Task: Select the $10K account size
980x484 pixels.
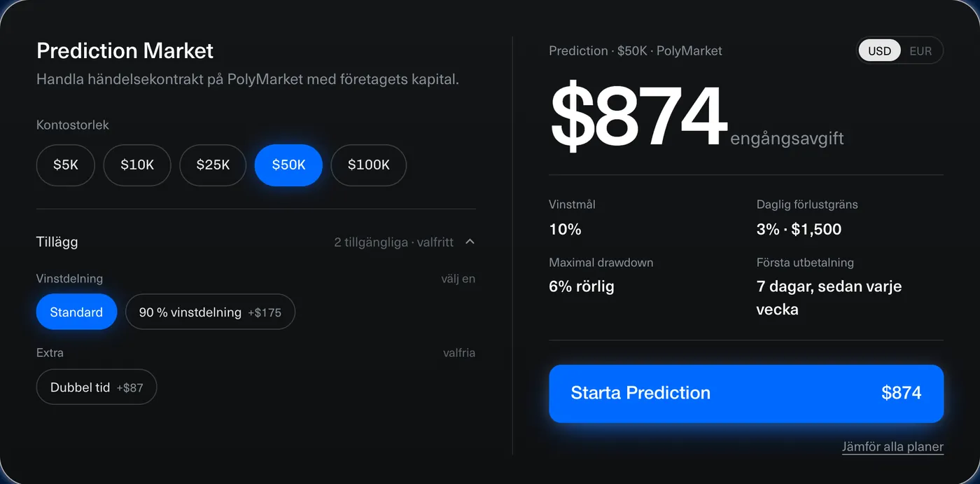Action: point(137,165)
